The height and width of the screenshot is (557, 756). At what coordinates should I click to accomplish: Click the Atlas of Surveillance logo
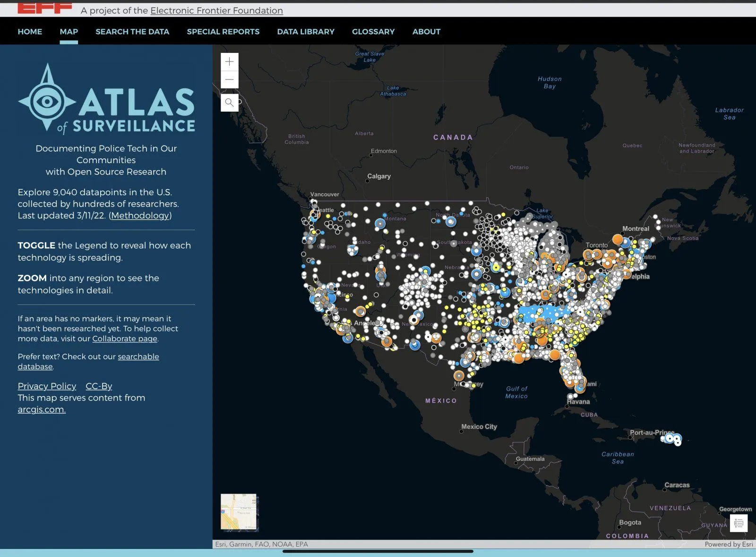pos(106,98)
